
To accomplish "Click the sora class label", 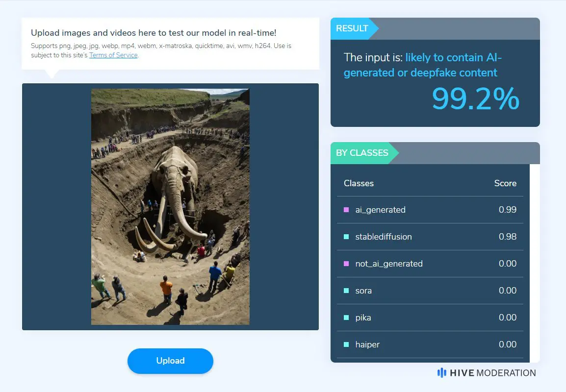I will tap(363, 291).
